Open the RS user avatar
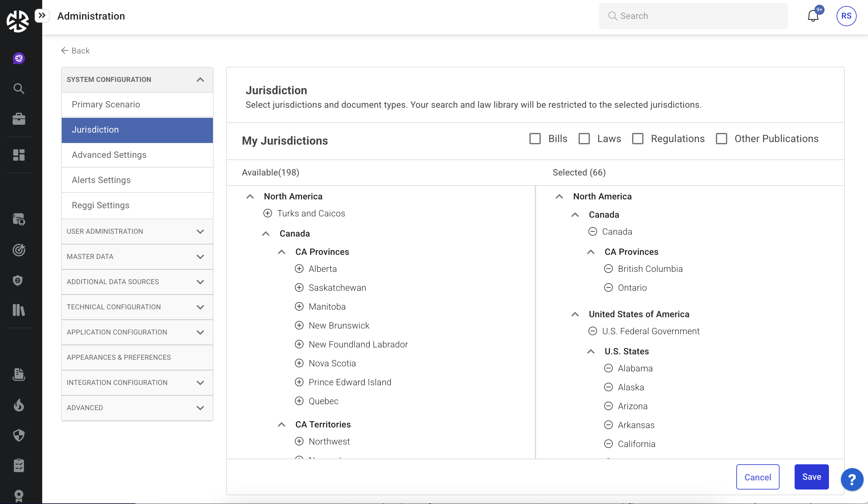 point(846,16)
